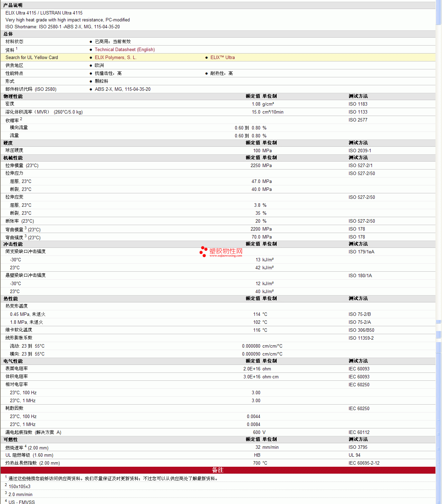442x504 pixels.
Task: Select the footnote text '2.0 mm/min'
Action: tap(20, 495)
